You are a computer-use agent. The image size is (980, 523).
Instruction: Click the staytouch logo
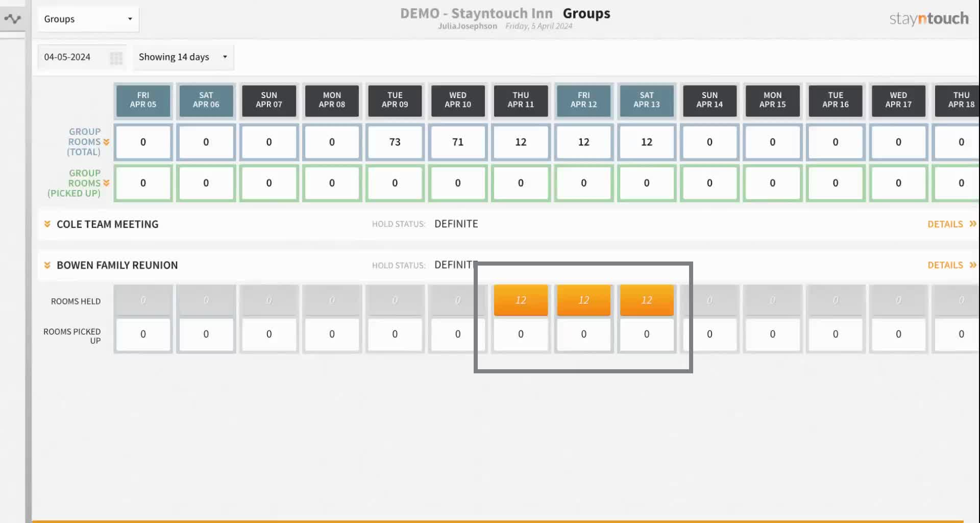point(929,19)
